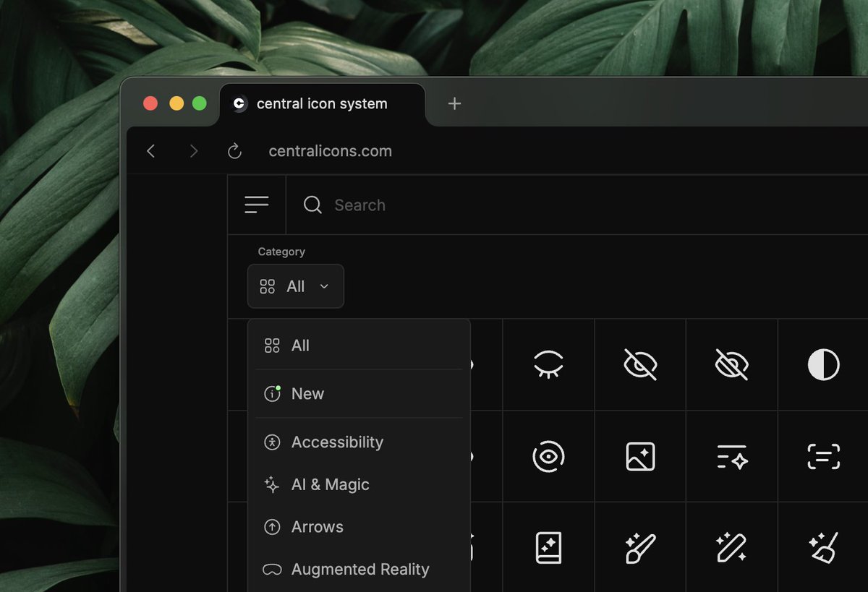Click the chevron in Category dropdown
Screen dimensions: 868x592
324,286
